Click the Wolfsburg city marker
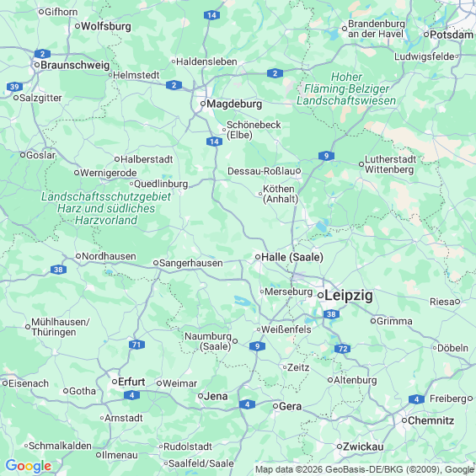 (78, 26)
